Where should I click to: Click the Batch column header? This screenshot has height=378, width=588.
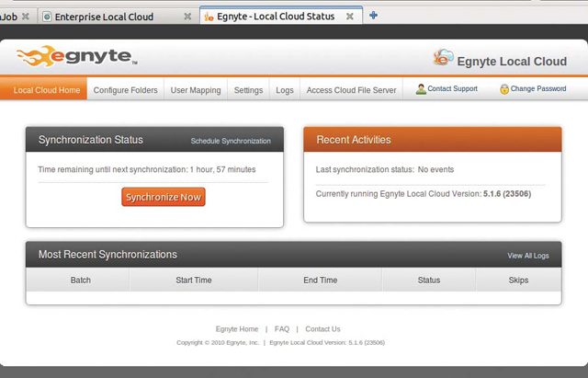(77, 280)
